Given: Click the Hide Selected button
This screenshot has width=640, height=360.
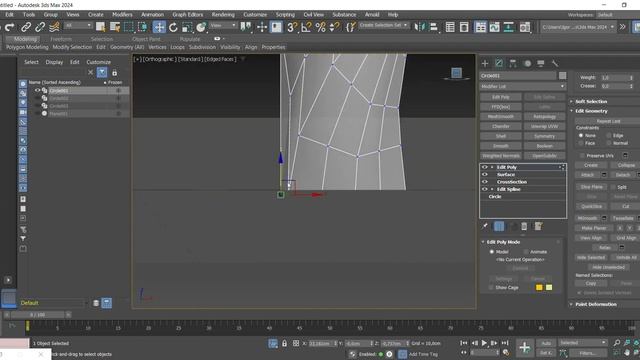Looking at the screenshot, I should (x=591, y=258).
